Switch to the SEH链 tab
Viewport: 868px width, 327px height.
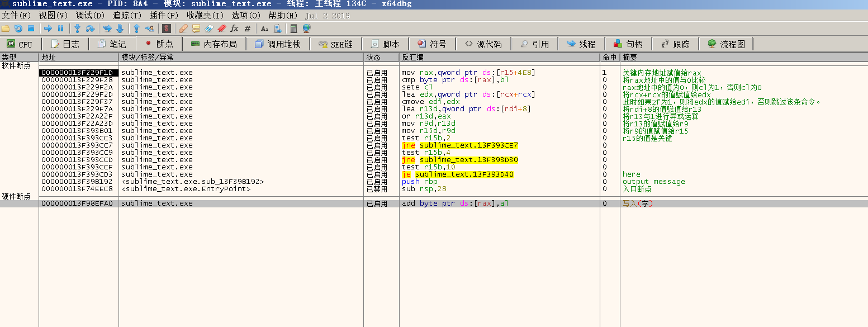click(x=335, y=44)
